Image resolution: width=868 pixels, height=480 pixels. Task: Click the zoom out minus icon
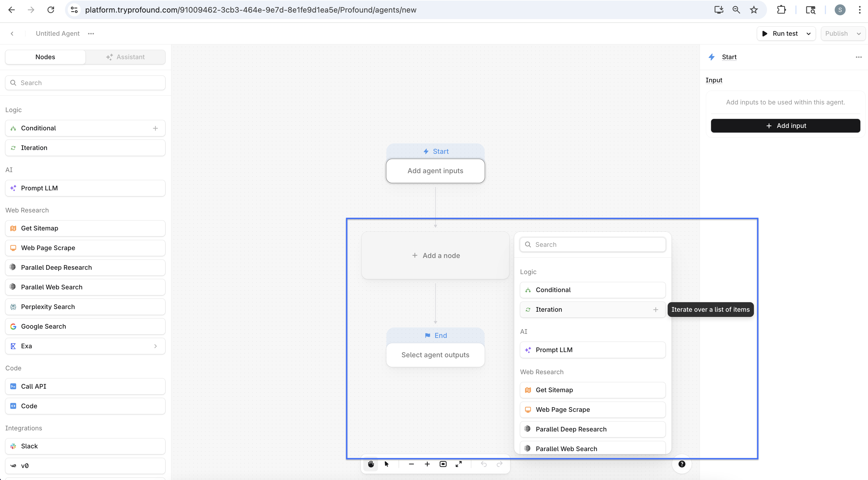(x=411, y=464)
